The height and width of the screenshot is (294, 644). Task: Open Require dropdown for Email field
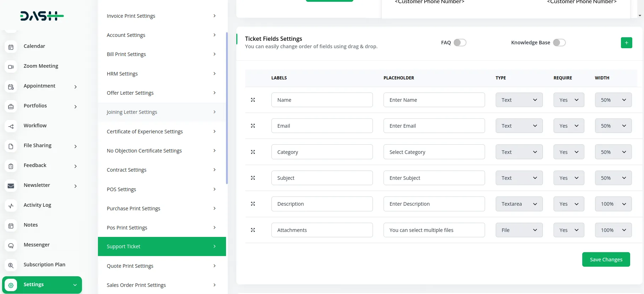pyautogui.click(x=568, y=126)
